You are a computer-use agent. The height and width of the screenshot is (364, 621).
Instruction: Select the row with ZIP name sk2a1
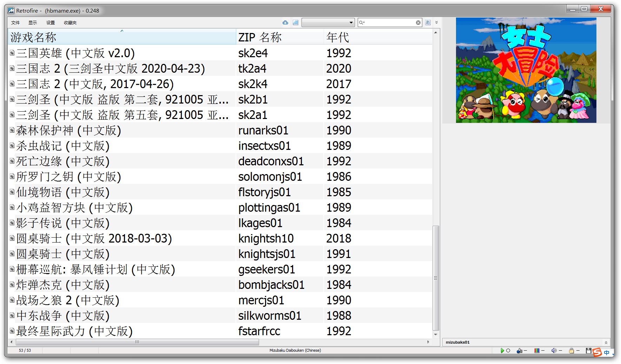click(x=220, y=115)
